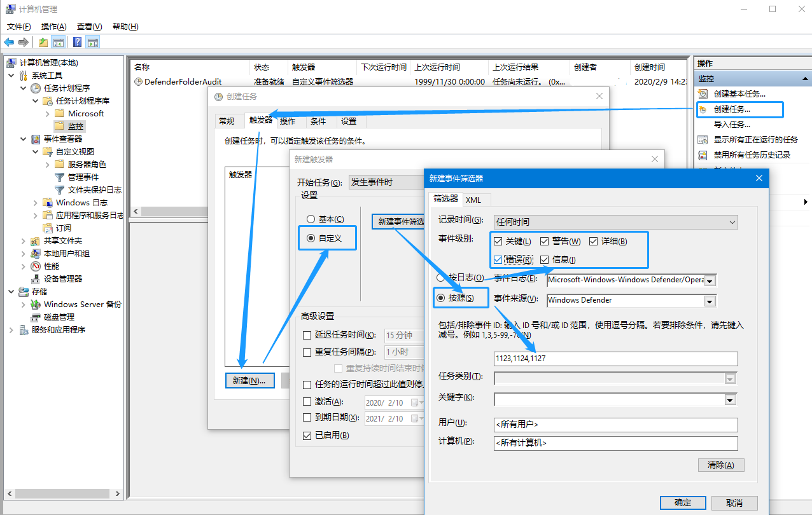Click the Help question mark toolbar icon
This screenshot has height=515, width=812.
(x=76, y=42)
